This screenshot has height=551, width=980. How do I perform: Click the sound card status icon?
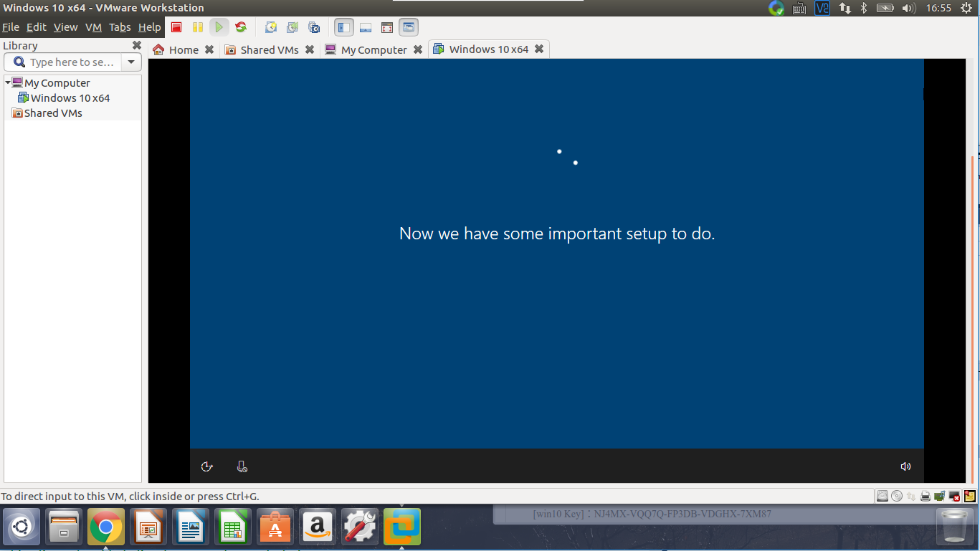(940, 496)
